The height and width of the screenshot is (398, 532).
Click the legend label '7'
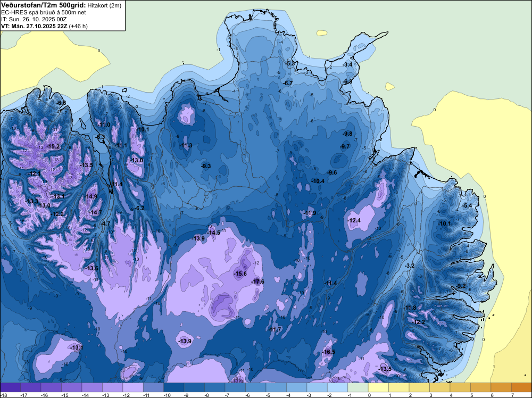(x=513, y=395)
